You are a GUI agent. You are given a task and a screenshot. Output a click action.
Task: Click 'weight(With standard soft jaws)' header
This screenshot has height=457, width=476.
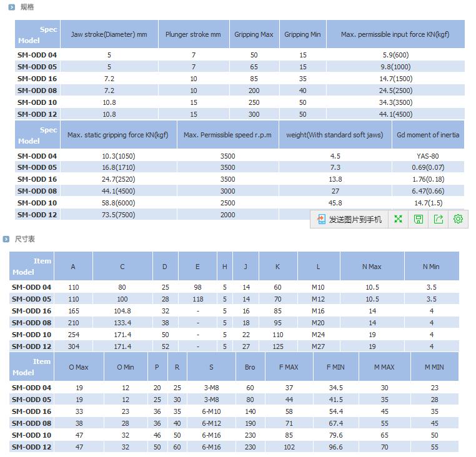[x=335, y=135]
